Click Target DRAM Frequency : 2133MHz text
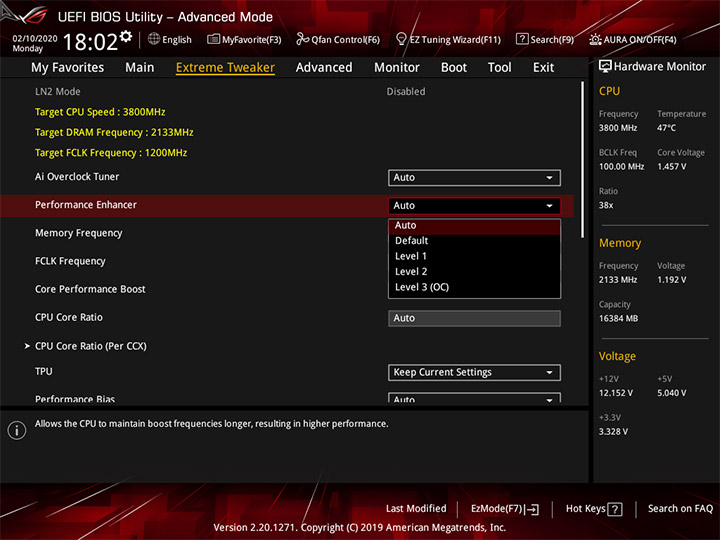This screenshot has width=720, height=540. pyautogui.click(x=114, y=132)
